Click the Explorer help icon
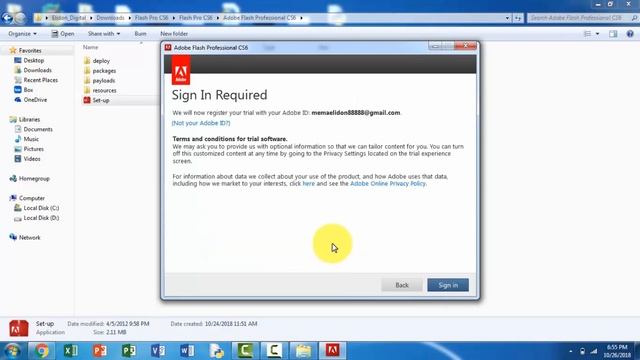Viewport: 640px width, 360px height. (x=630, y=34)
